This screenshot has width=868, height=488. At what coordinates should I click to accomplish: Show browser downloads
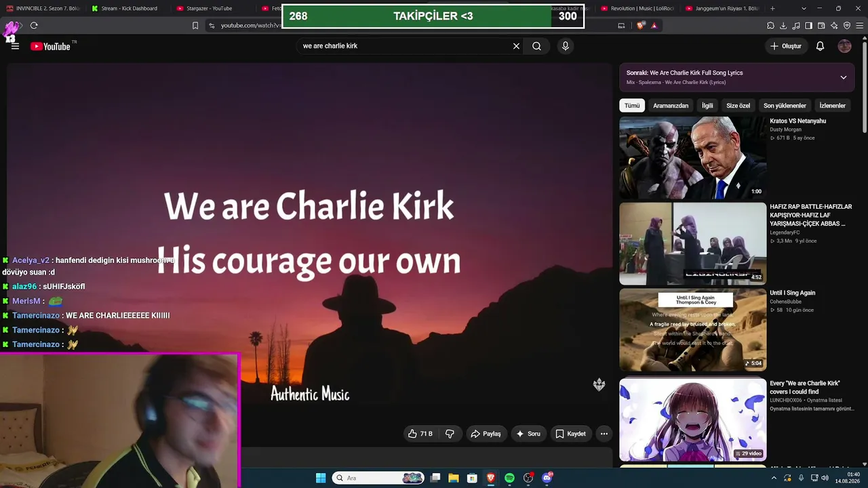coord(783,26)
